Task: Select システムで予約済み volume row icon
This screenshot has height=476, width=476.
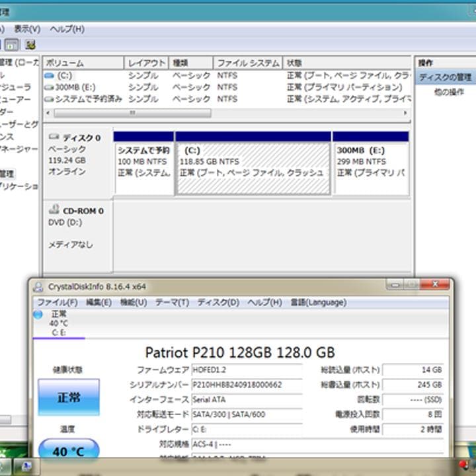Action: (49, 99)
